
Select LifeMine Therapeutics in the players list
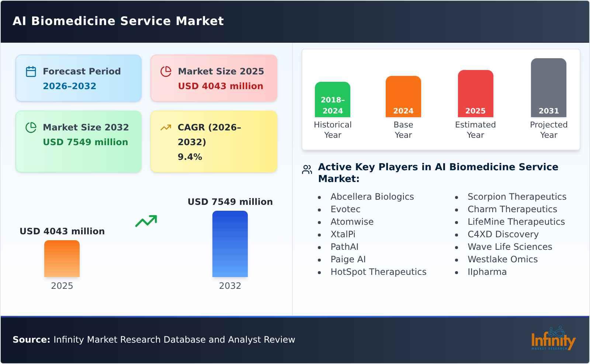[516, 222]
